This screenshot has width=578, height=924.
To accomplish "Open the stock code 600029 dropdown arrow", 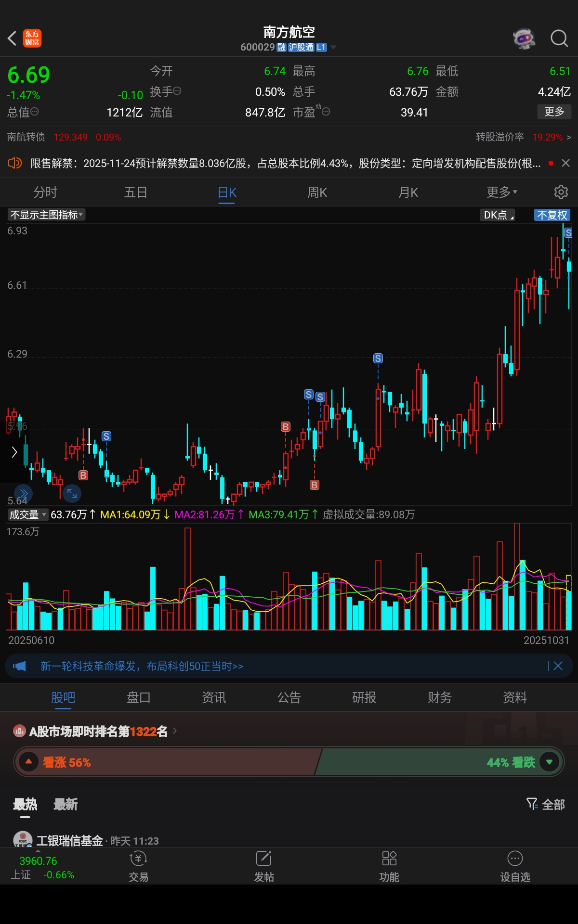I will tap(333, 47).
